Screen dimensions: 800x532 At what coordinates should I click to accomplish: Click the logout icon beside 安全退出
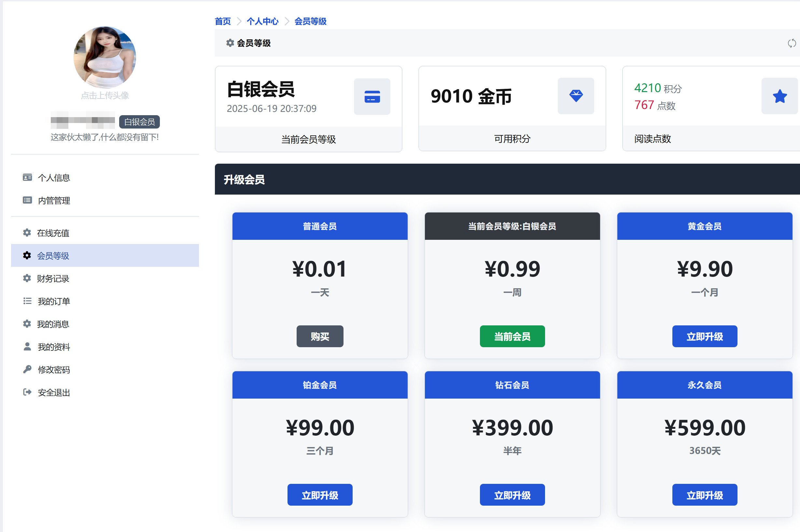[x=27, y=392]
